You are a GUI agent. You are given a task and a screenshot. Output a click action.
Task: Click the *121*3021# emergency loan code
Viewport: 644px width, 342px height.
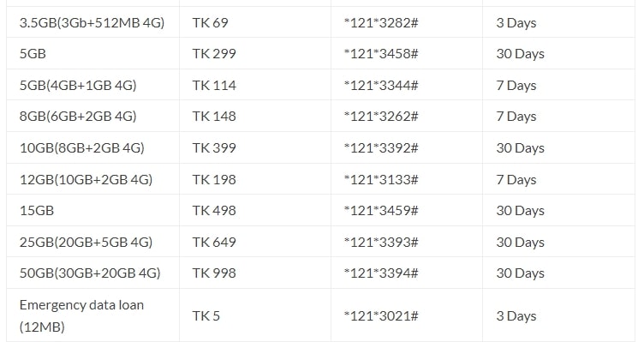tap(381, 315)
